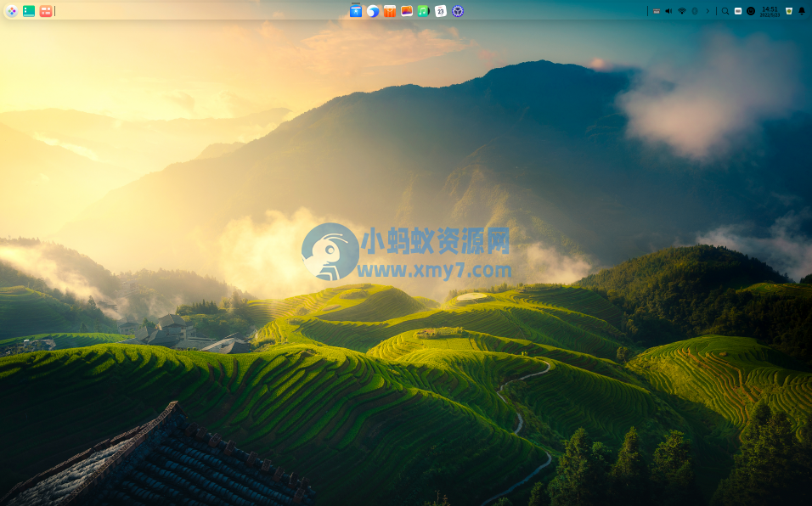The width and height of the screenshot is (812, 506).
Task: Launch the Music player
Action: 423,11
